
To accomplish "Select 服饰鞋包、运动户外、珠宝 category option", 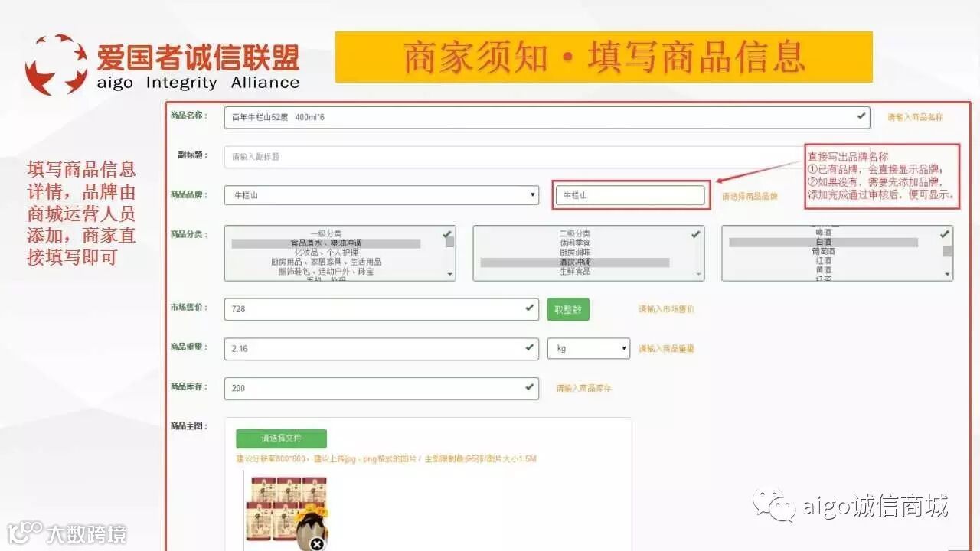I will (x=326, y=271).
